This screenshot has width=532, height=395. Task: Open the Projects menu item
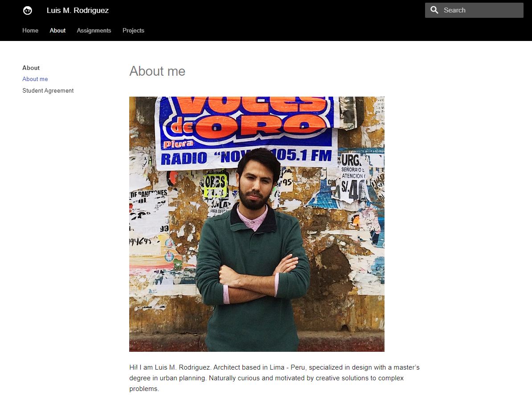click(x=133, y=31)
